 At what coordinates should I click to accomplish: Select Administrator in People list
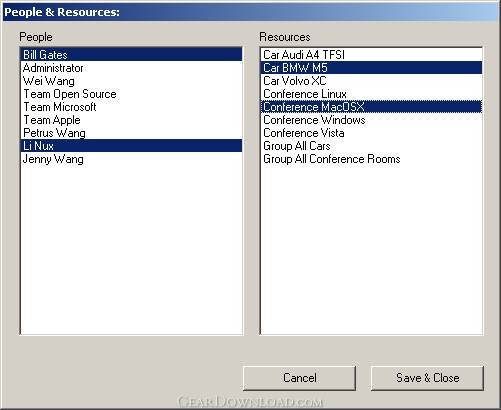point(131,68)
